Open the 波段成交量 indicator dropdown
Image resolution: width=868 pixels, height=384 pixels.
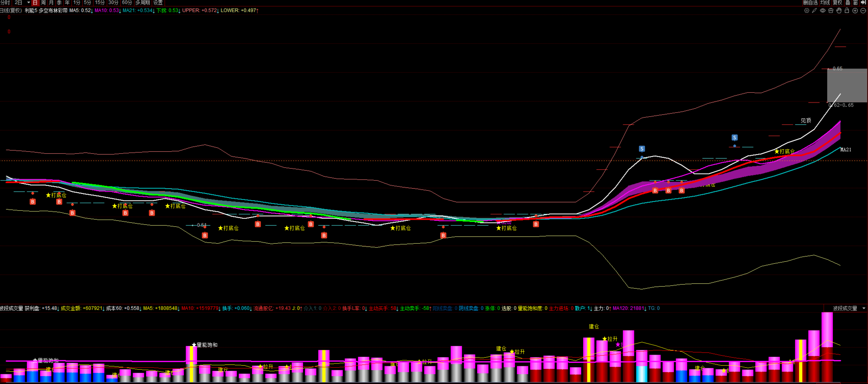point(864,308)
